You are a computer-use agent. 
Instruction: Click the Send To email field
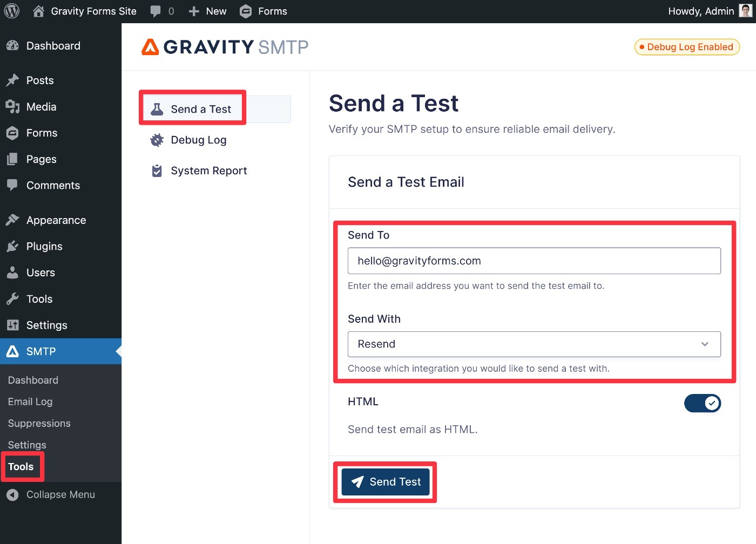tap(534, 261)
